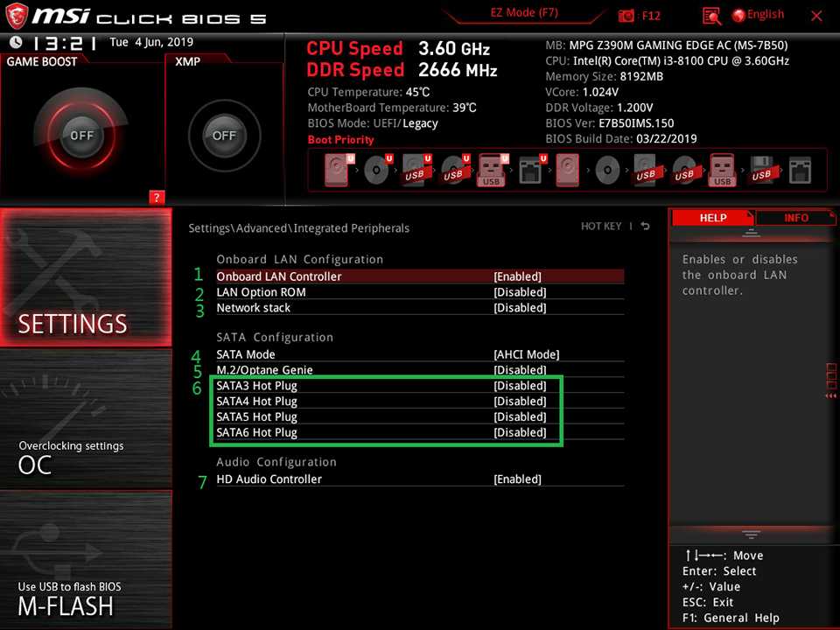Screen dimensions: 840x630
Task: Open the BIOS search magnifier icon
Action: point(711,16)
